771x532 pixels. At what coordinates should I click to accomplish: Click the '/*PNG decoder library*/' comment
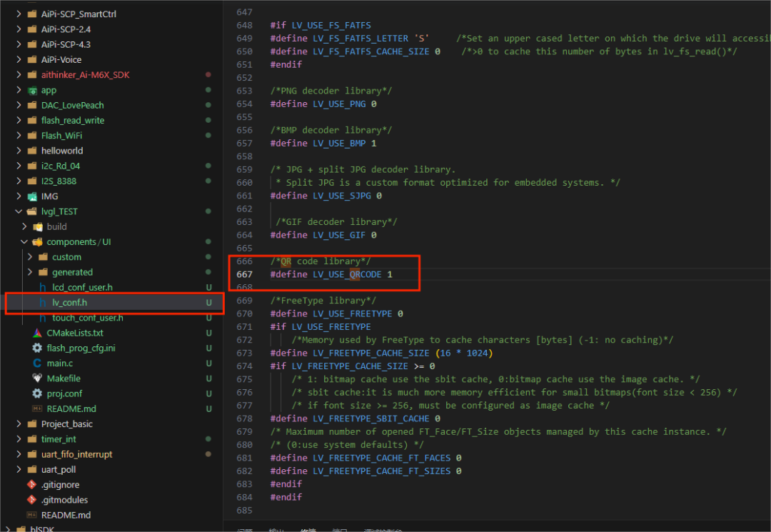331,91
